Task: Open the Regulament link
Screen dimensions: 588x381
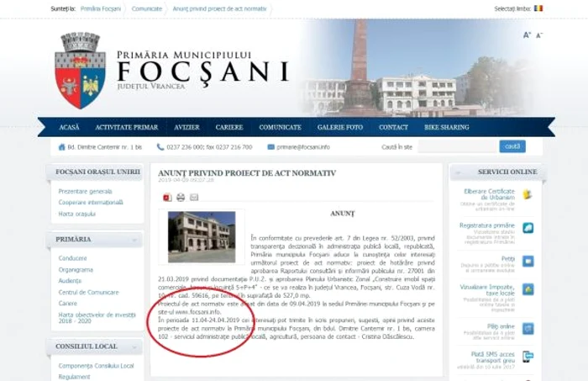Action: pyautogui.click(x=74, y=377)
